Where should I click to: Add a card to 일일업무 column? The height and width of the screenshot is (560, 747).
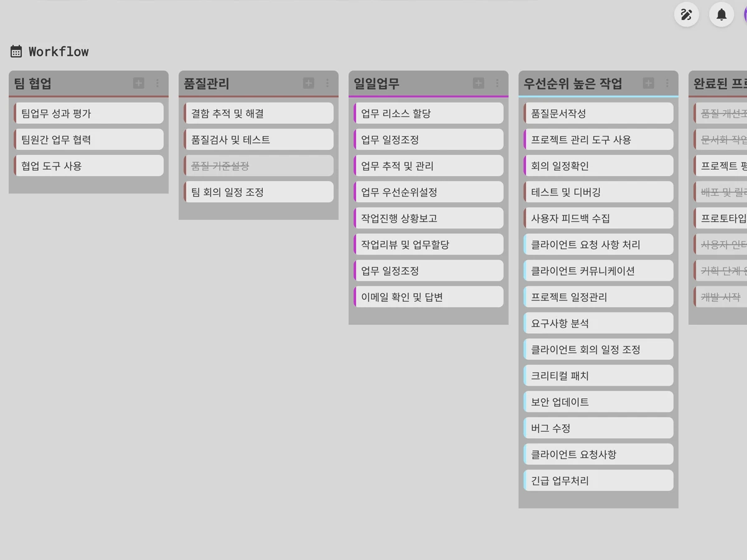(x=478, y=83)
